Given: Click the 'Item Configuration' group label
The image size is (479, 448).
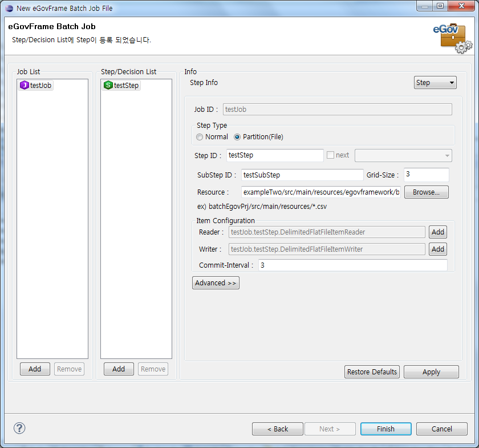Looking at the screenshot, I should click(225, 221).
